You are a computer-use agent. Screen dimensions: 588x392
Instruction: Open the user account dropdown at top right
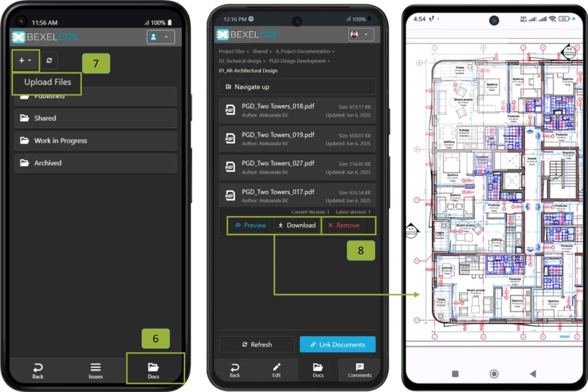(x=160, y=37)
